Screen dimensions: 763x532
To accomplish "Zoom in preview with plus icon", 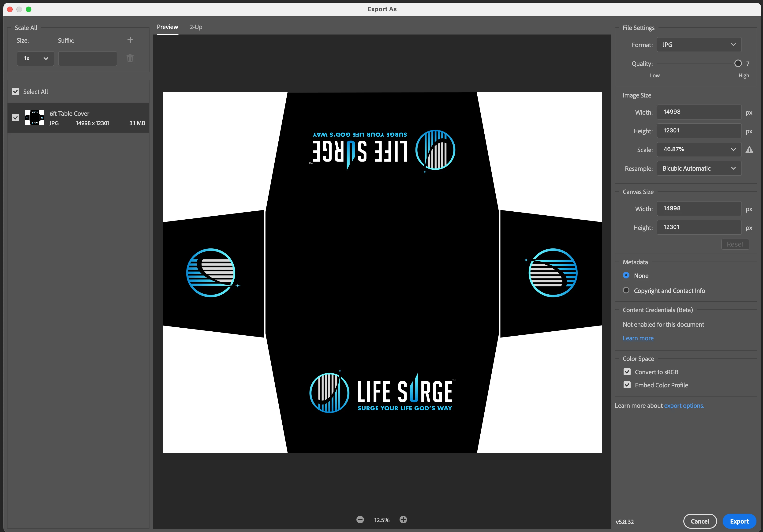I will pyautogui.click(x=403, y=519).
